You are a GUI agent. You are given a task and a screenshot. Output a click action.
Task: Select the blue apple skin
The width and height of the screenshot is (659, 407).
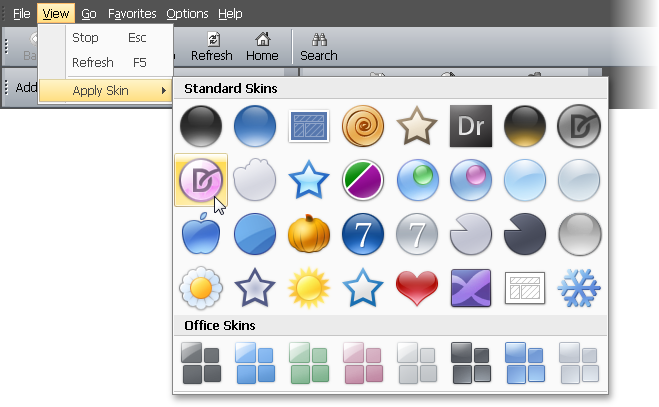click(201, 233)
